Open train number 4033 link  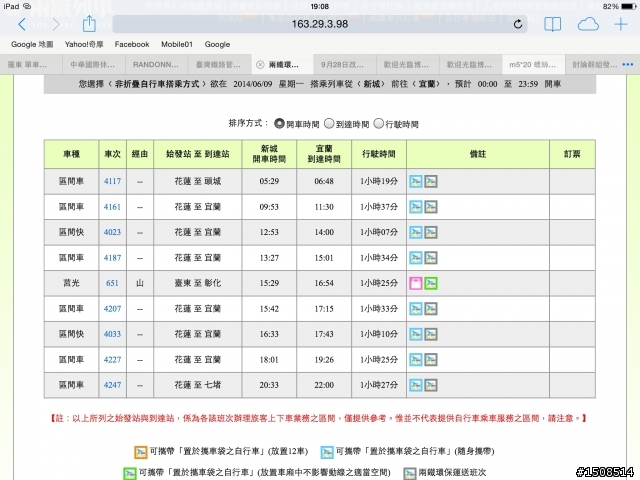(112, 334)
